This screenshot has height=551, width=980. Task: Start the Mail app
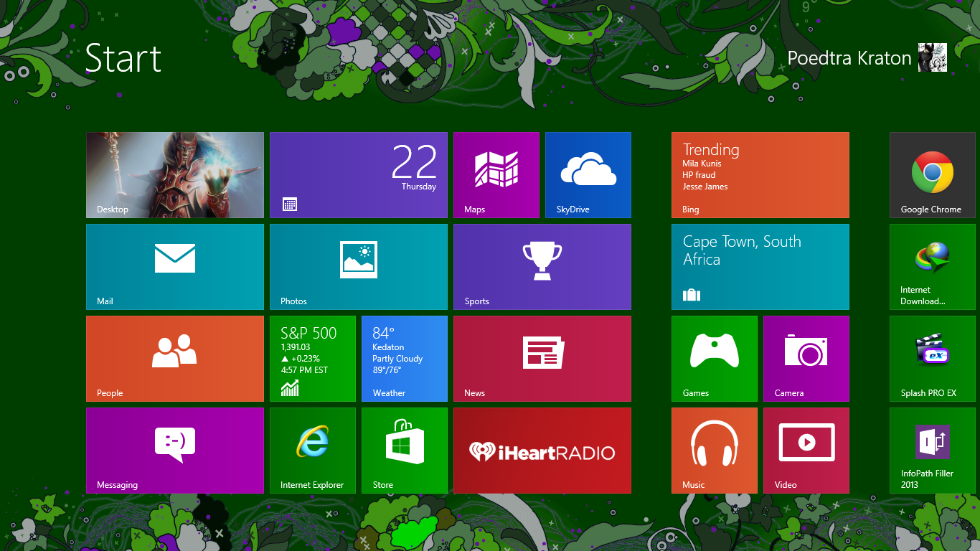point(174,266)
